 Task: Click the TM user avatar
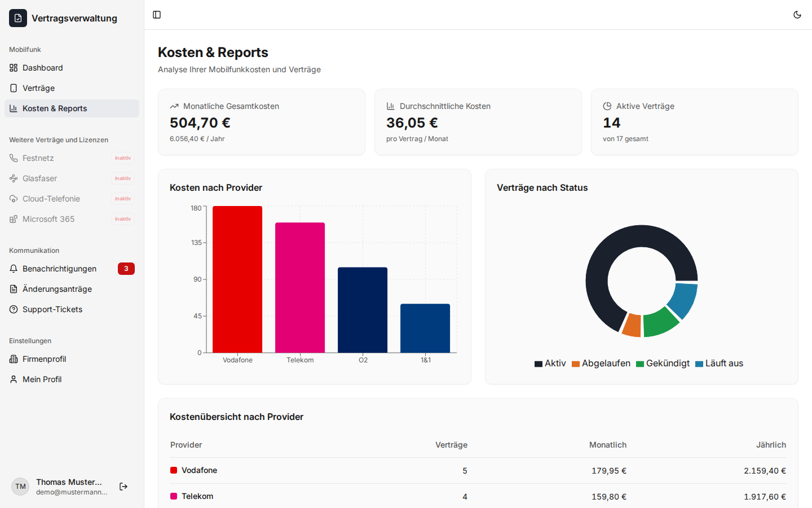(x=20, y=487)
